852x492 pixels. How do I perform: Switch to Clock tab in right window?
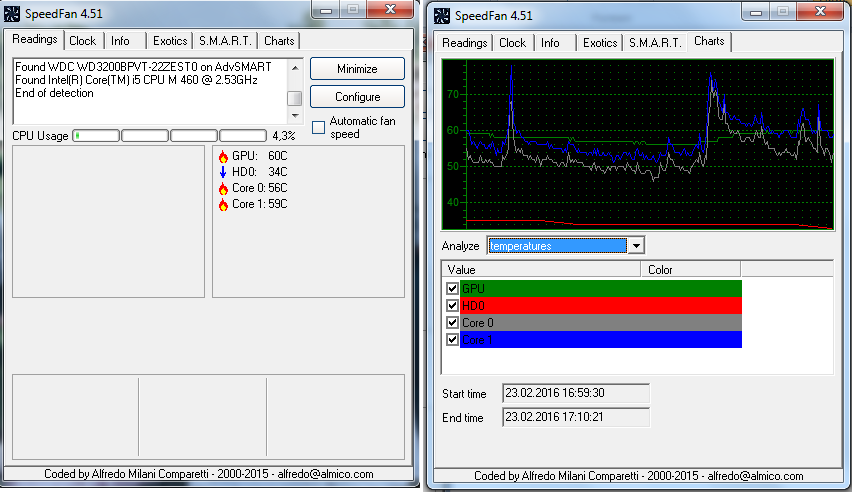512,43
